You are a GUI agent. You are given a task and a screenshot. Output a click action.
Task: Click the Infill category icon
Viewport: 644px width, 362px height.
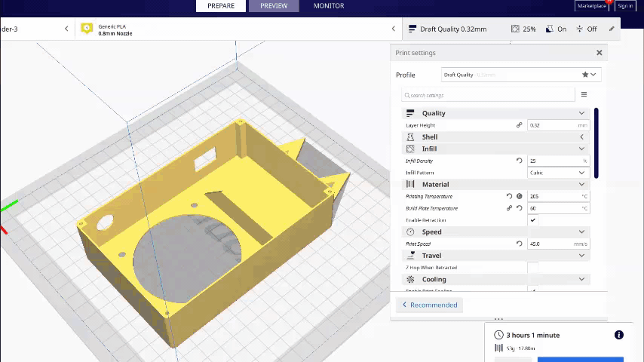click(410, 149)
